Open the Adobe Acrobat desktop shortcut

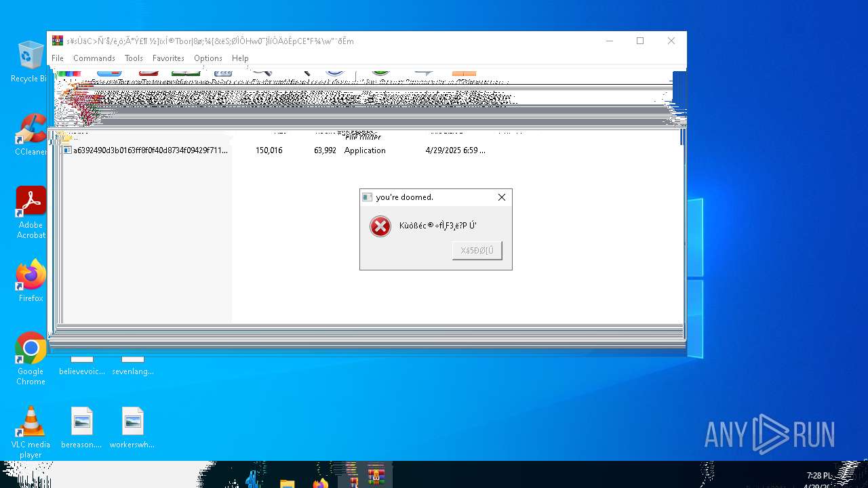pos(31,213)
